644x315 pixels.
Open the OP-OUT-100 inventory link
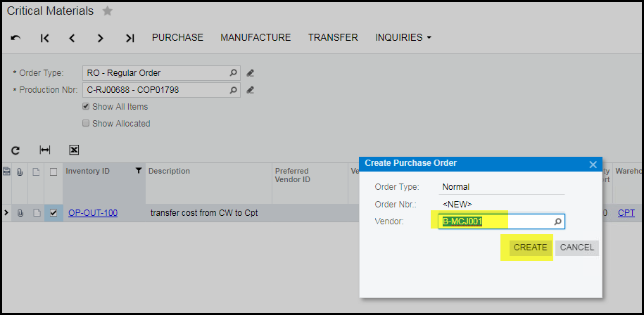click(x=93, y=213)
